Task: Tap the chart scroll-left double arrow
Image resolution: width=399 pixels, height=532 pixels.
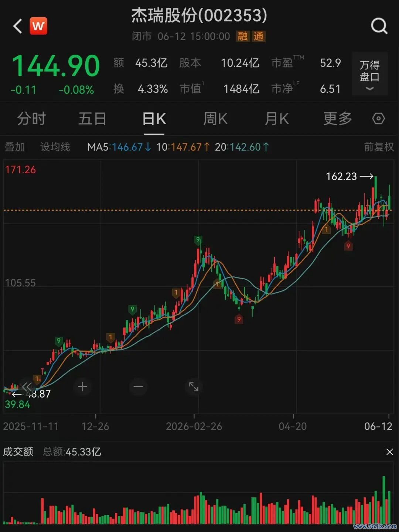Action: pyautogui.click(x=27, y=387)
